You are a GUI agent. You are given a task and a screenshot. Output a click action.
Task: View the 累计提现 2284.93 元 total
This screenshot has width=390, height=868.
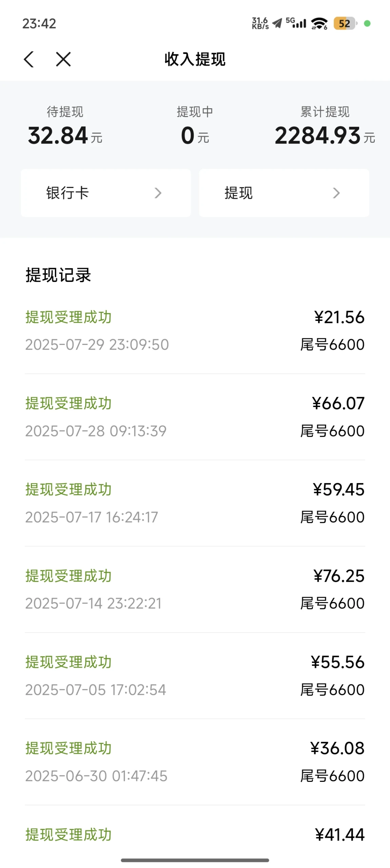(325, 126)
